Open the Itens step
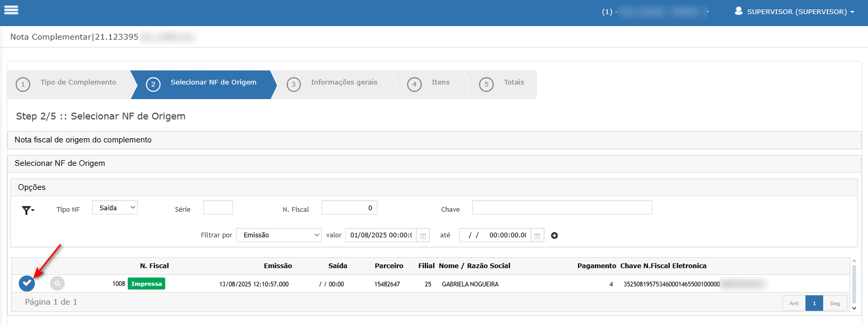868x325 pixels. tap(440, 82)
